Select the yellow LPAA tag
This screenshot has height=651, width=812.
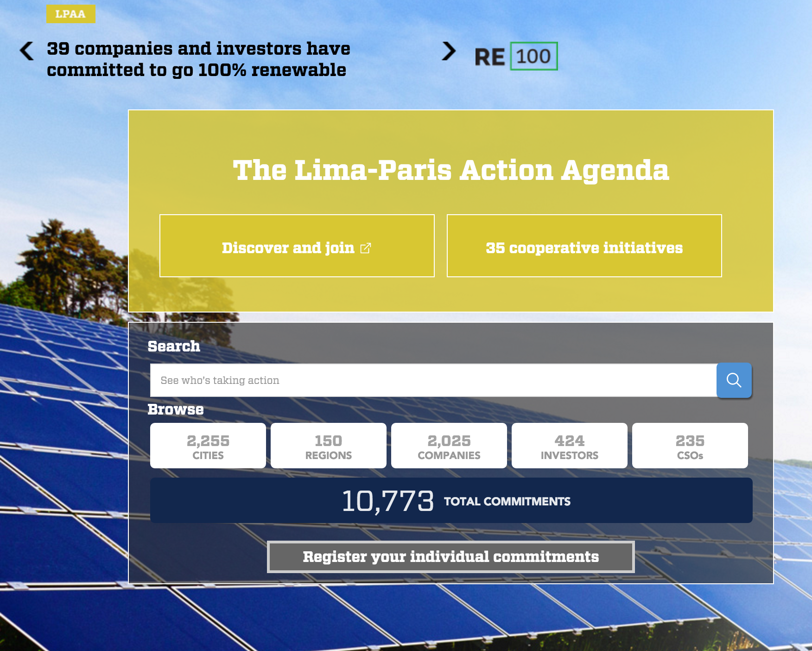(x=70, y=14)
